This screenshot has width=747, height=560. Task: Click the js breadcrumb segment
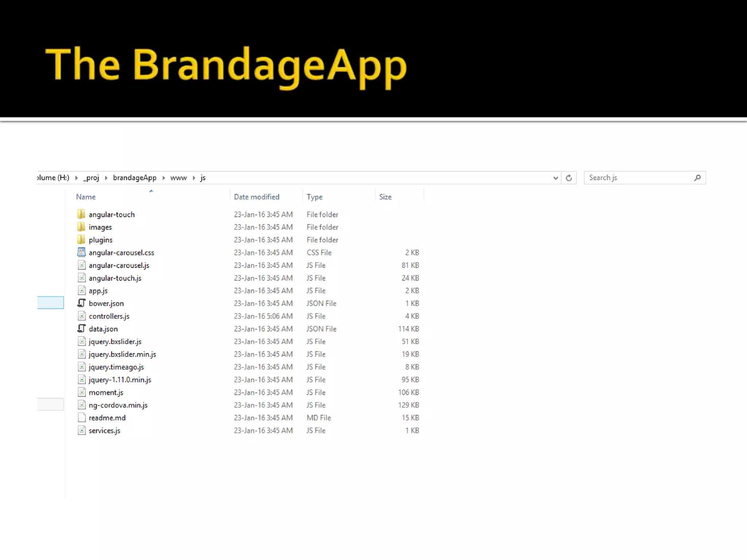pos(203,178)
